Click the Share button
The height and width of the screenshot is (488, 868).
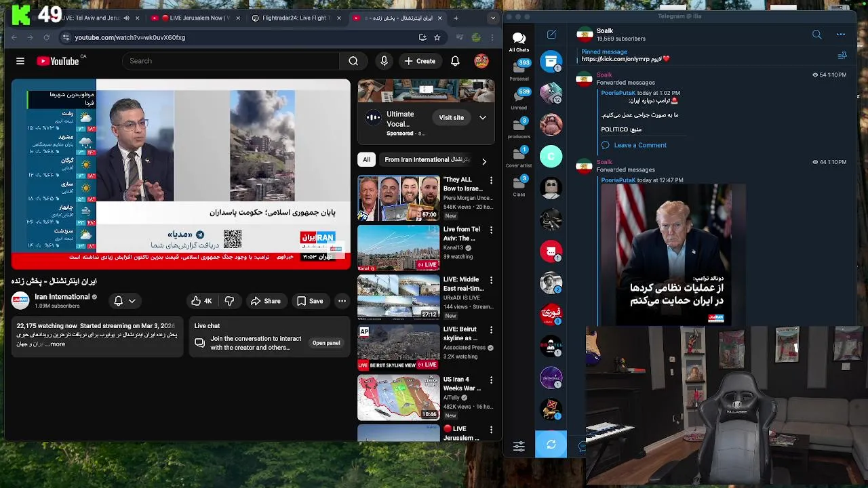[265, 301]
